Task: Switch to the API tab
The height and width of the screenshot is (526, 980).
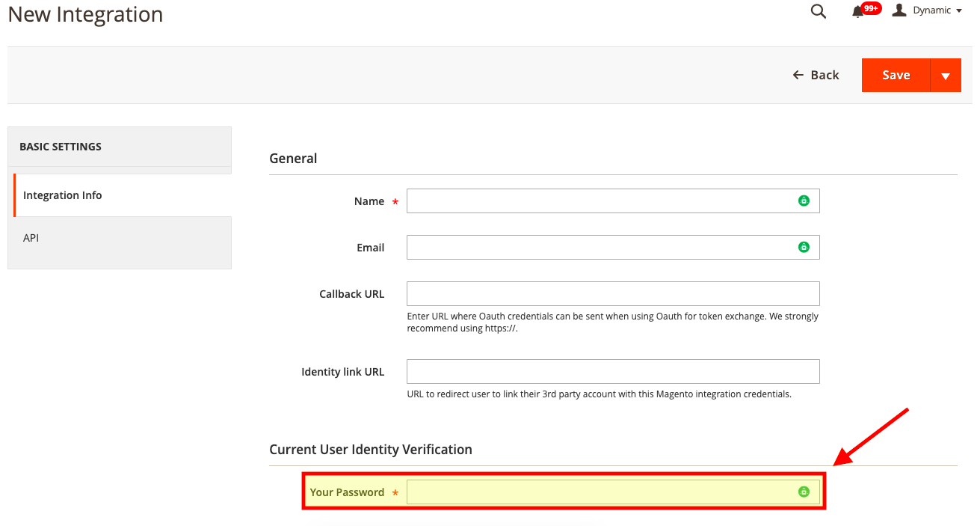Action: point(120,238)
